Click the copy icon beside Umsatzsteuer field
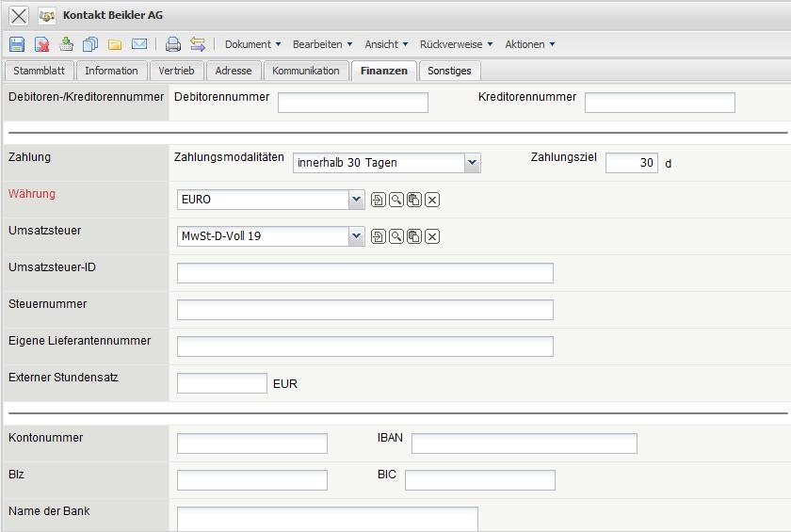The width and height of the screenshot is (791, 532). coord(414,236)
